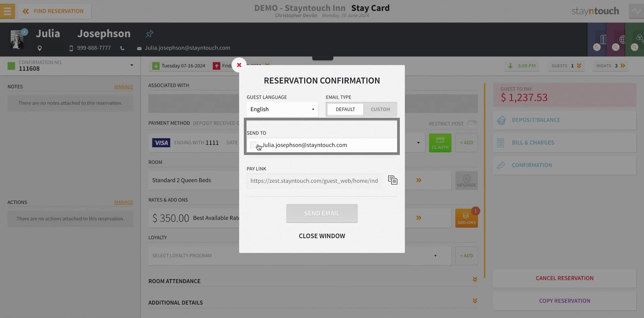Viewport: 644px width, 318px height.
Task: Check the Julia.josephson@stayntouch.com send-to checkbox
Action: pyautogui.click(x=254, y=145)
